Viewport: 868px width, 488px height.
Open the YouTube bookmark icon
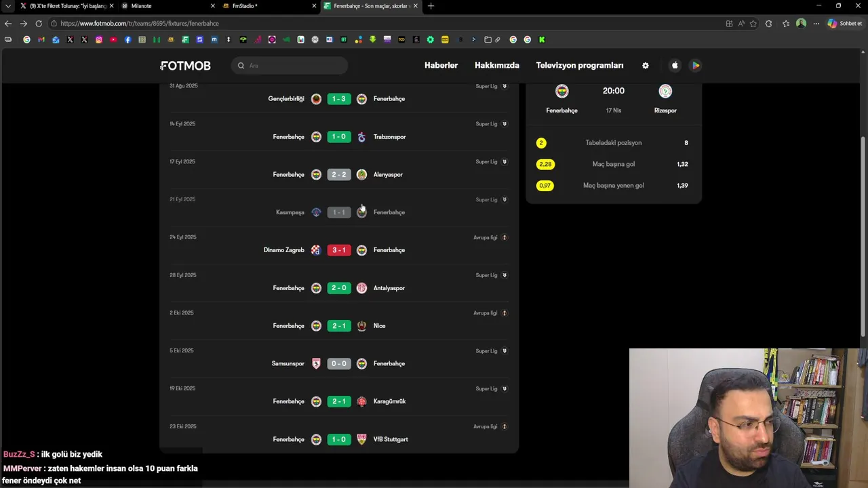113,40
